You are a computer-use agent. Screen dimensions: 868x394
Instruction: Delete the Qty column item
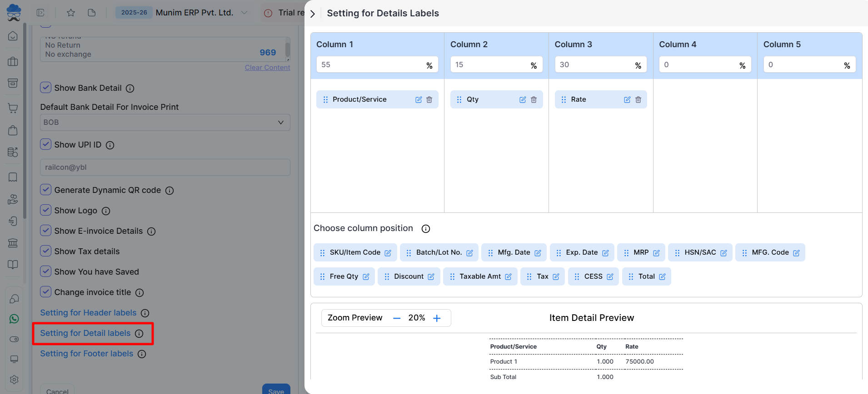[x=534, y=100]
